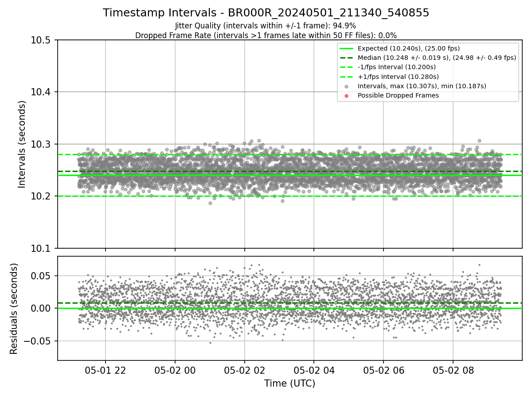Select legend entry '-1/fps Interval (10.200s)'
The image size is (532, 399).
(x=396, y=67)
